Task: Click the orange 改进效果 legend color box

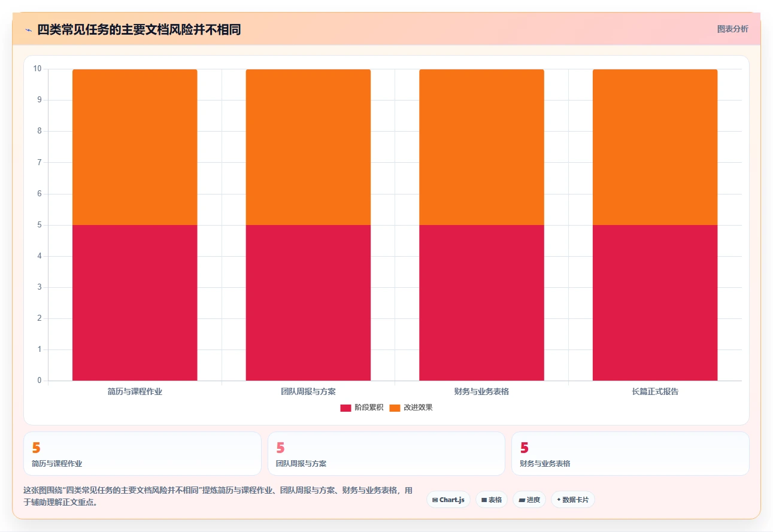Action: (395, 408)
